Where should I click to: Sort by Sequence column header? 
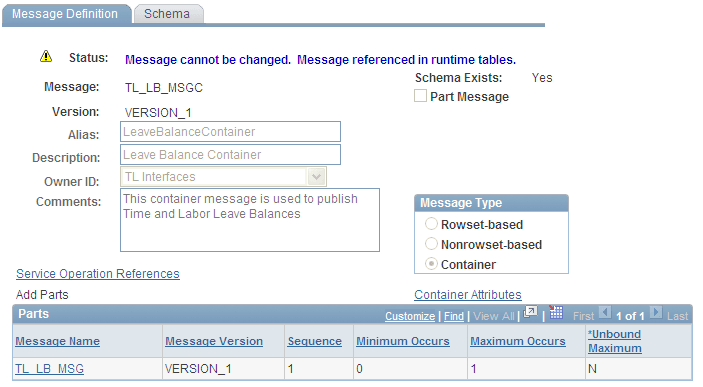click(x=315, y=341)
